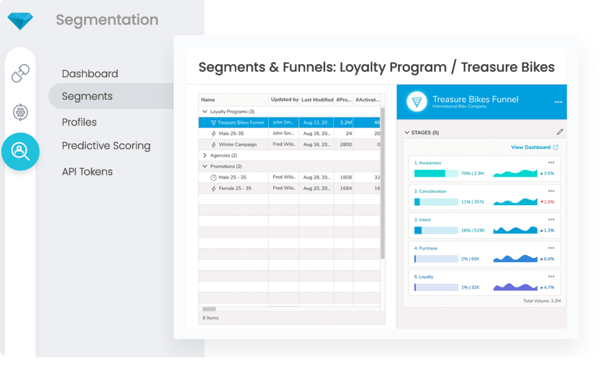The height and width of the screenshot is (365, 600).
Task: Click the blue diamond logo
Action: 20,21
